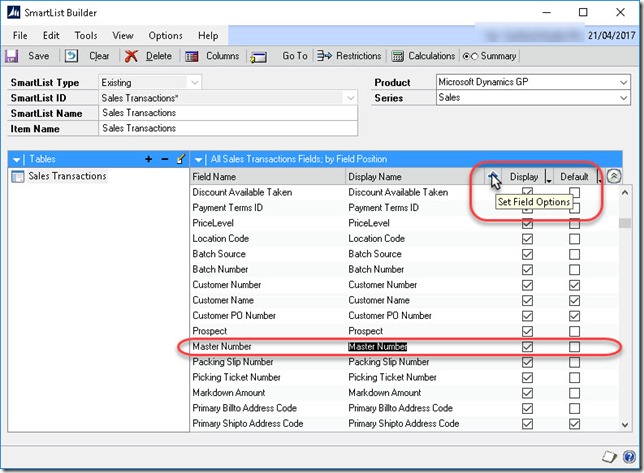Open the SmartList ID dropdown

(x=350, y=98)
